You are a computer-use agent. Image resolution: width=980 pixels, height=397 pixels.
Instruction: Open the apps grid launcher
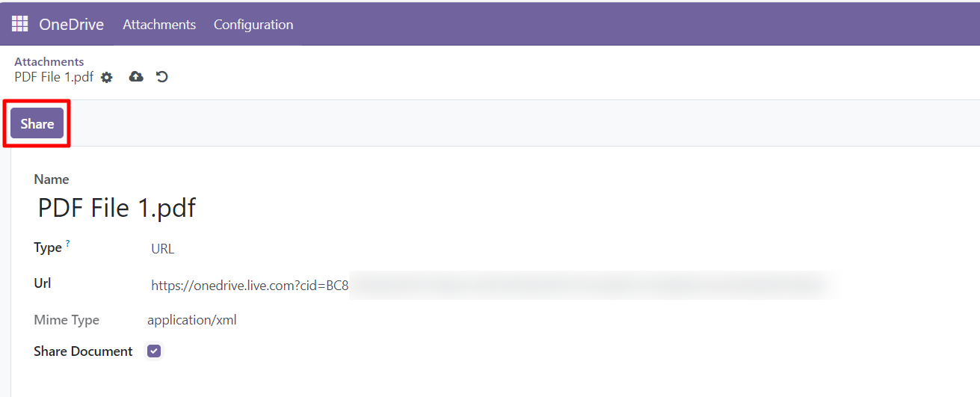click(x=19, y=24)
